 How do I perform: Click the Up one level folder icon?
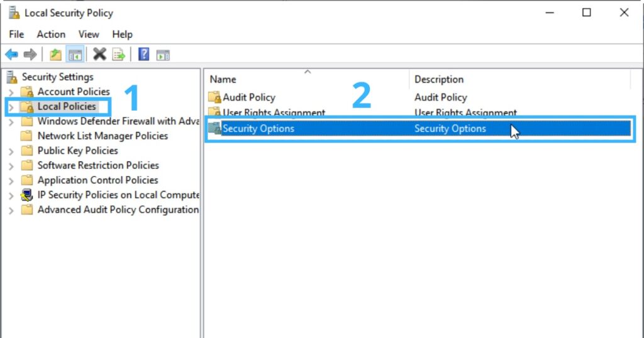click(55, 55)
